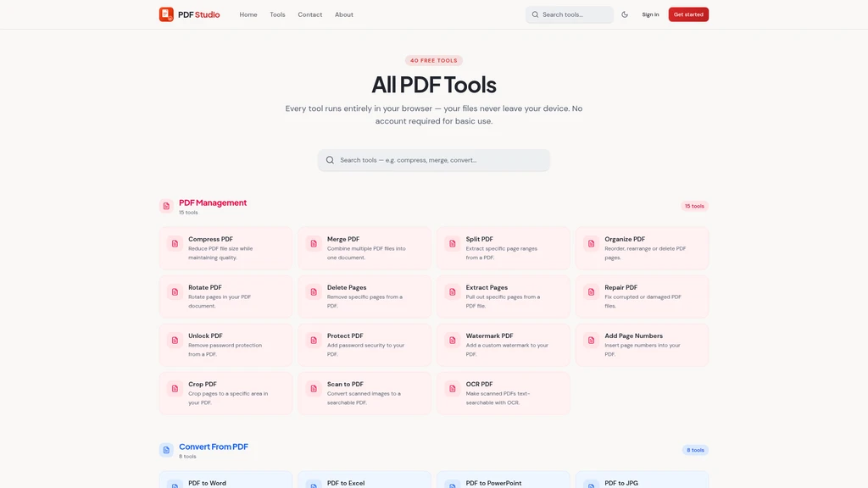This screenshot has height=488, width=868.
Task: Click the Merge PDF card icon
Action: click(x=314, y=243)
